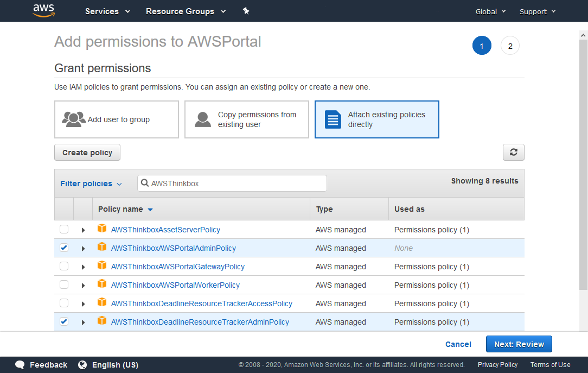
Task: Click the AWS logo home icon
Action: (43, 11)
